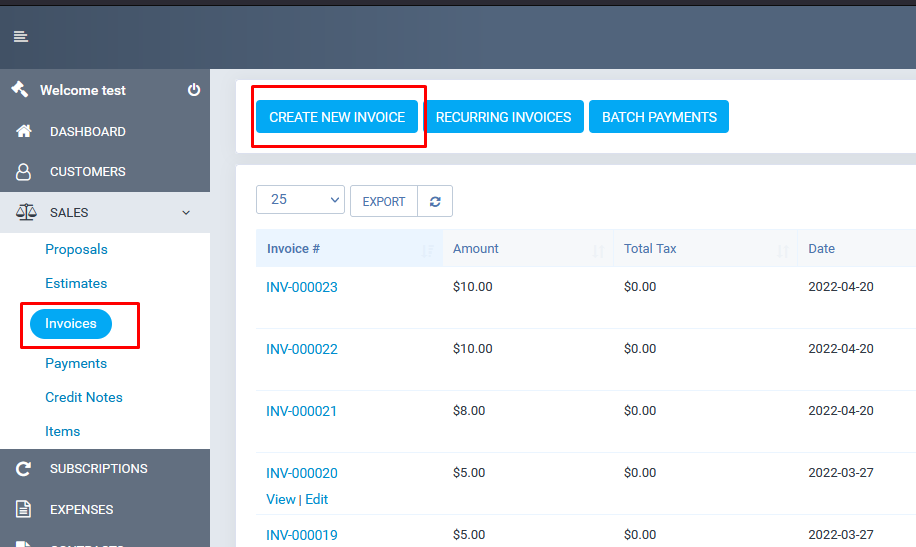Screen dimensions: 916x547
Task: Click the Customers user icon
Action: tap(24, 172)
